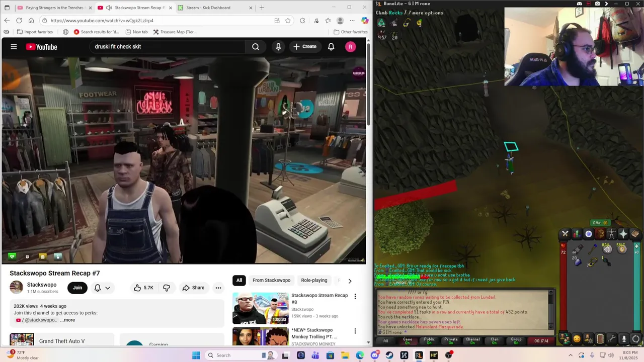Favorite this page with the star icon

click(288, 21)
